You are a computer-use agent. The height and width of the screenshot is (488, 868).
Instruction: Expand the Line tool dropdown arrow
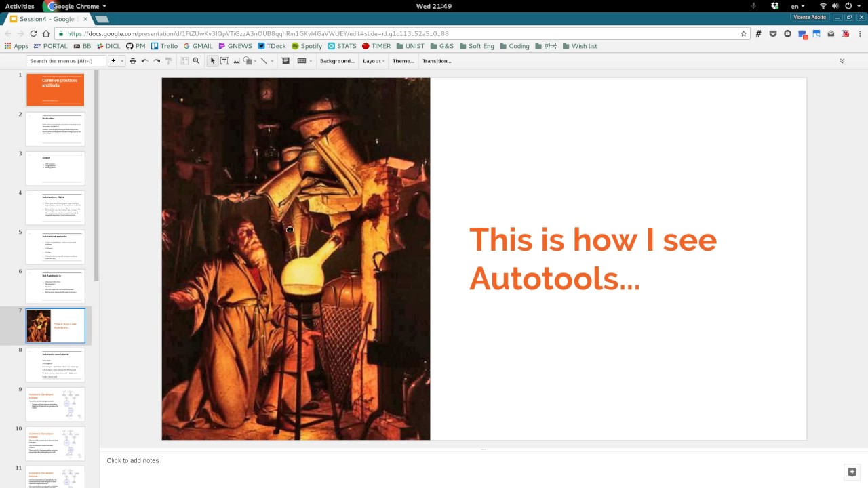click(272, 61)
